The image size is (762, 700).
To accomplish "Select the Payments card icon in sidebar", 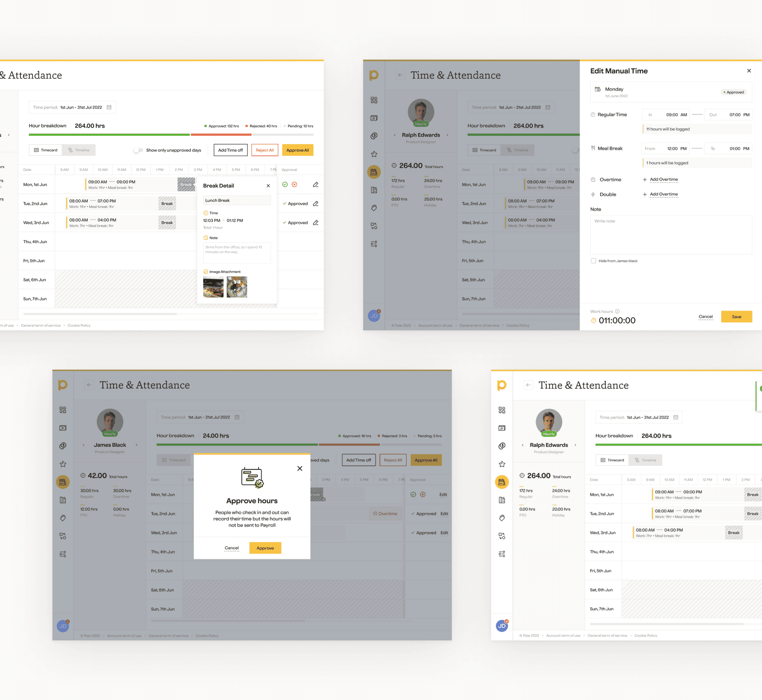I will click(x=374, y=118).
